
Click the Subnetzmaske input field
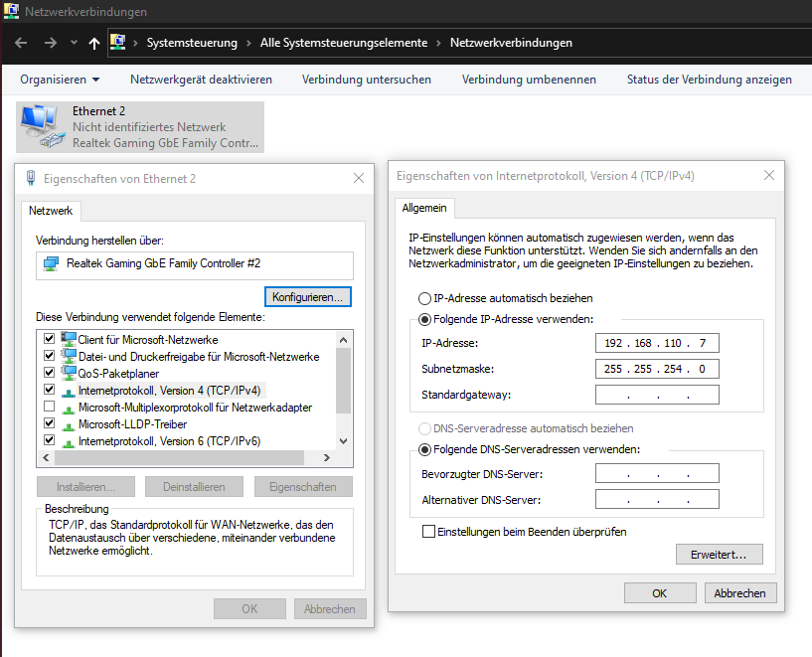(657, 369)
